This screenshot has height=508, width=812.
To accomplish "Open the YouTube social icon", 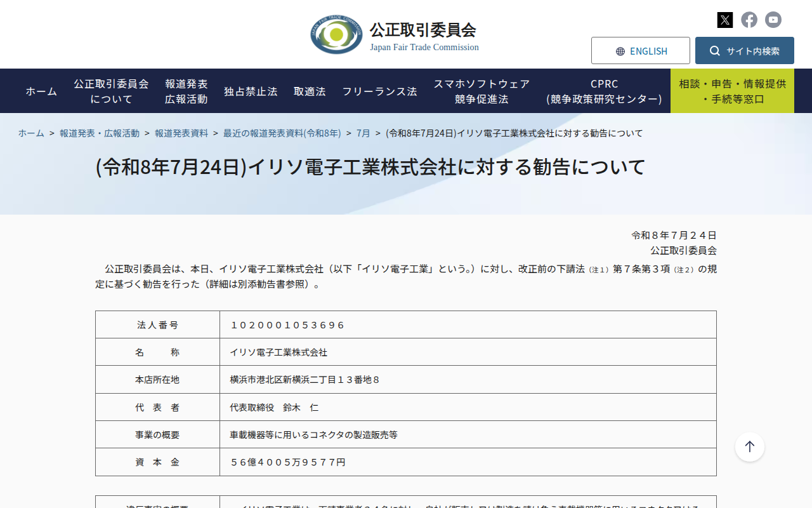I will point(773,20).
